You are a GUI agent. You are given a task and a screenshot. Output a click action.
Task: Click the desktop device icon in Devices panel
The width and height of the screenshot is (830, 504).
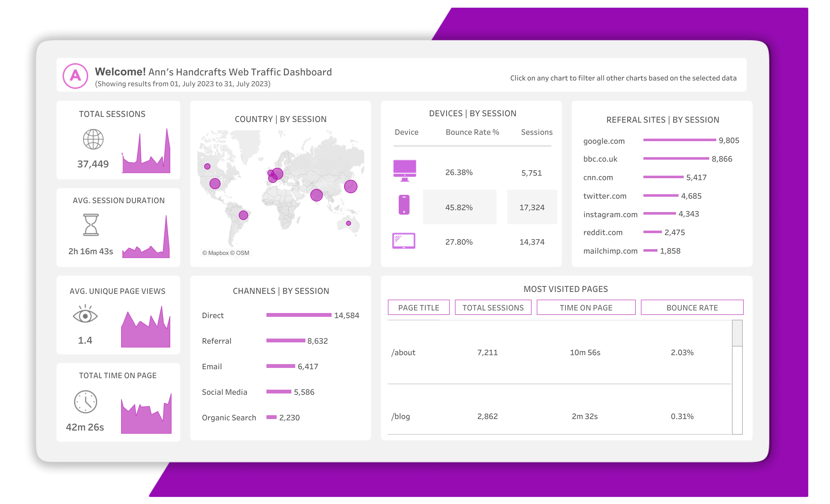pos(404,171)
